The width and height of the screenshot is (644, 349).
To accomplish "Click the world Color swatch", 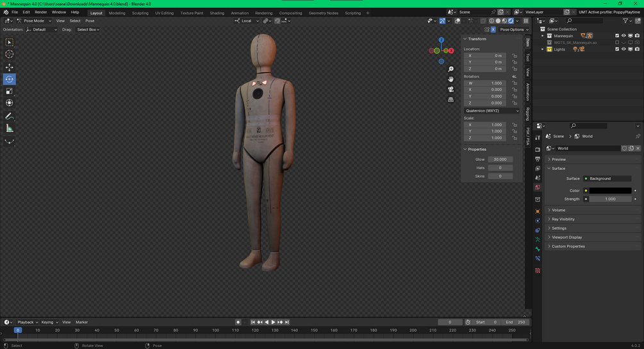I will pyautogui.click(x=609, y=191).
